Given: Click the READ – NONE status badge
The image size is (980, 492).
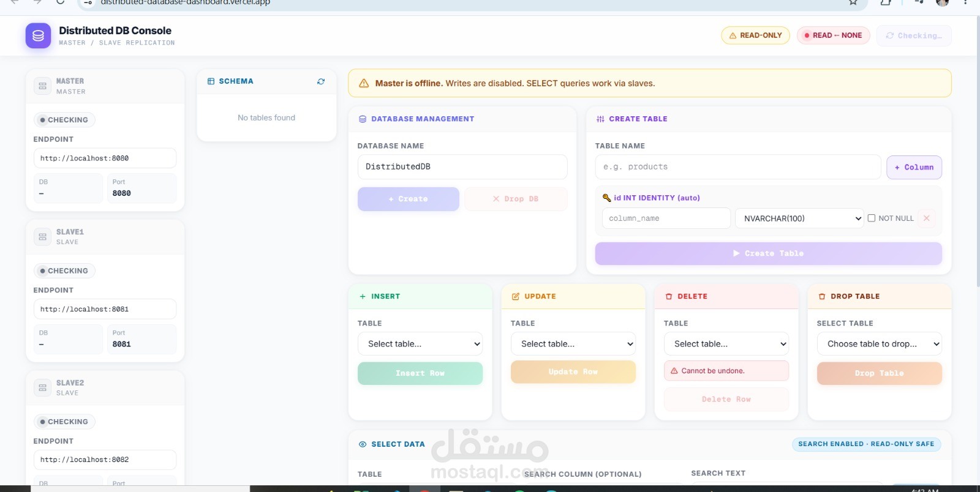Looking at the screenshot, I should point(833,35).
